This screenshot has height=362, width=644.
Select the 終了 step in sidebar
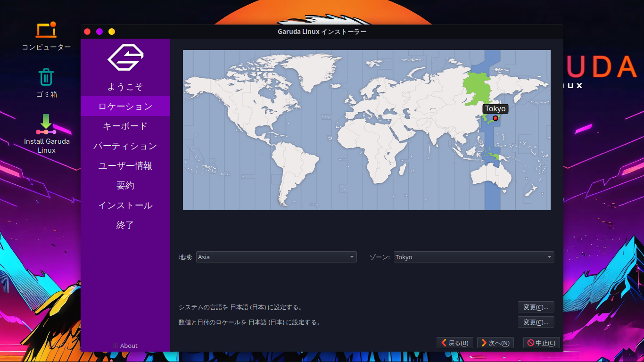tap(125, 225)
